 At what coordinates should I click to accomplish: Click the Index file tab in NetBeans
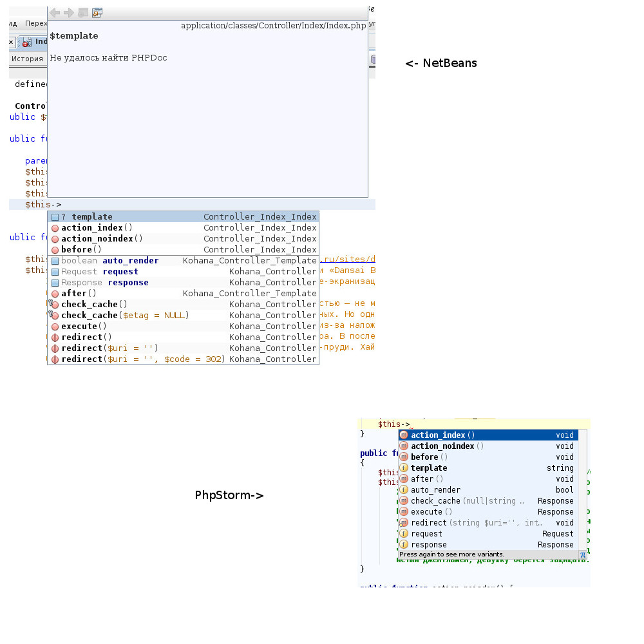point(40,42)
